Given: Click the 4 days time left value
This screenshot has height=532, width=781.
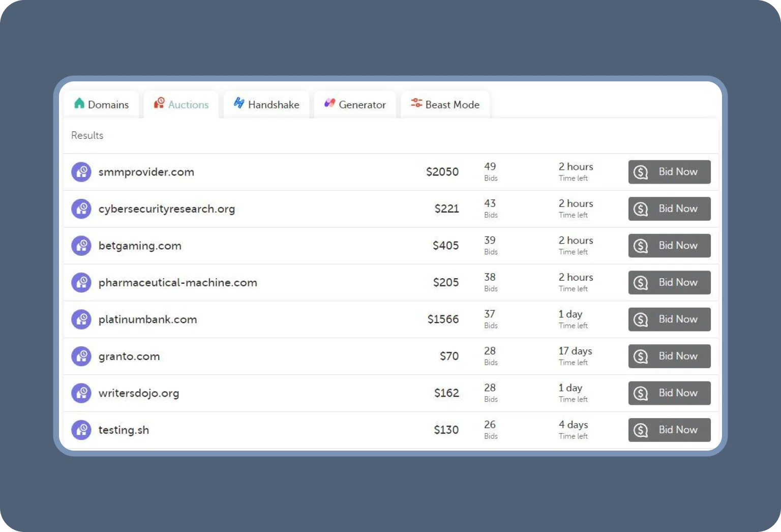Looking at the screenshot, I should 573,425.
